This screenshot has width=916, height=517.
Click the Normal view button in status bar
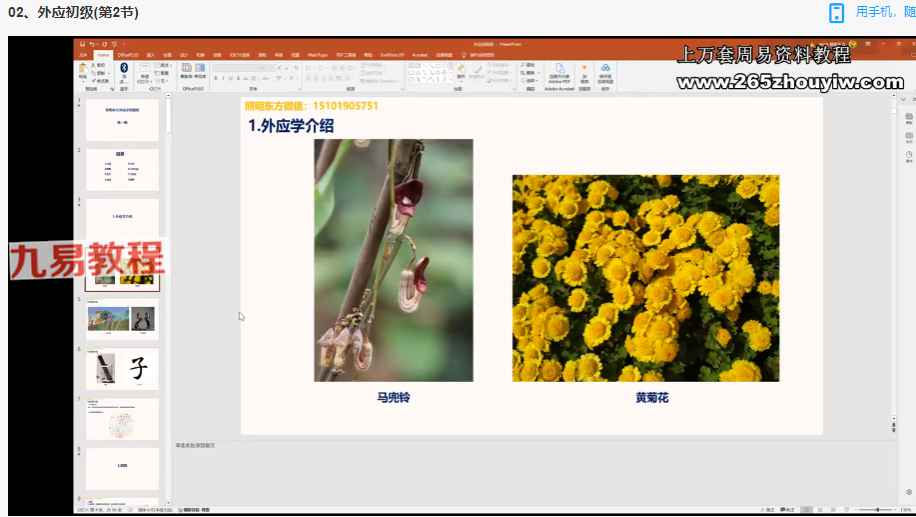point(807,510)
